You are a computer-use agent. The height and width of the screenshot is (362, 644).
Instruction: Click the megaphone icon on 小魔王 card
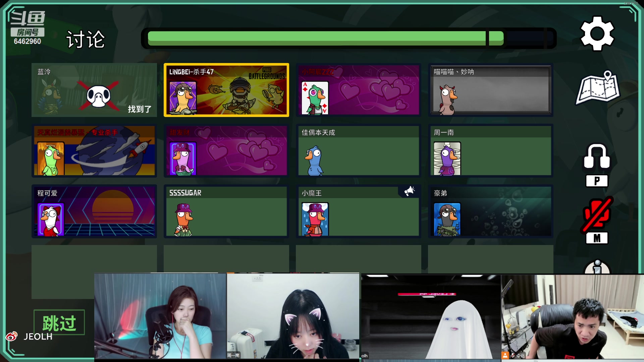click(x=409, y=191)
